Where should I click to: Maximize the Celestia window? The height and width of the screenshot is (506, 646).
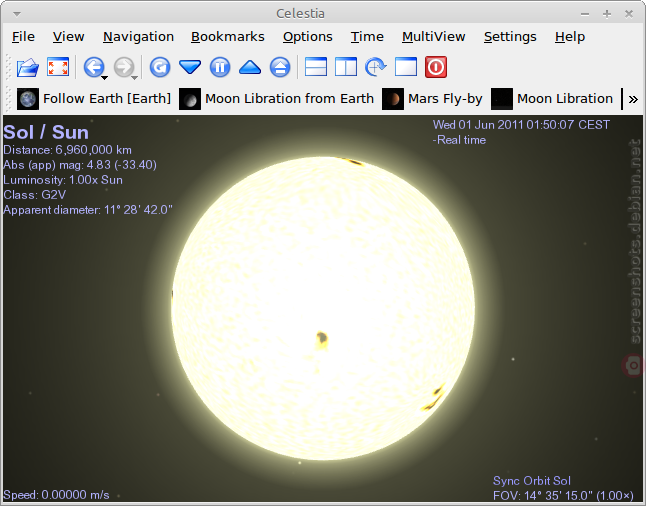pos(607,14)
